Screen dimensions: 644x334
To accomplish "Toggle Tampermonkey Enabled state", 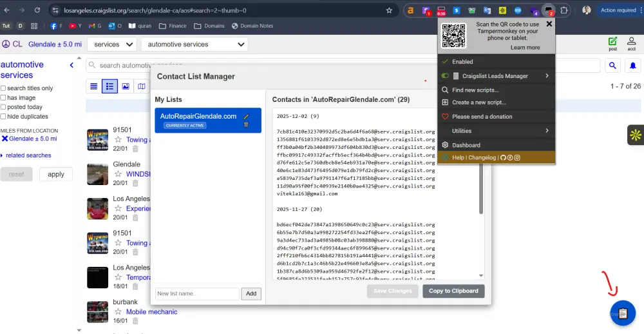I will [x=496, y=62].
